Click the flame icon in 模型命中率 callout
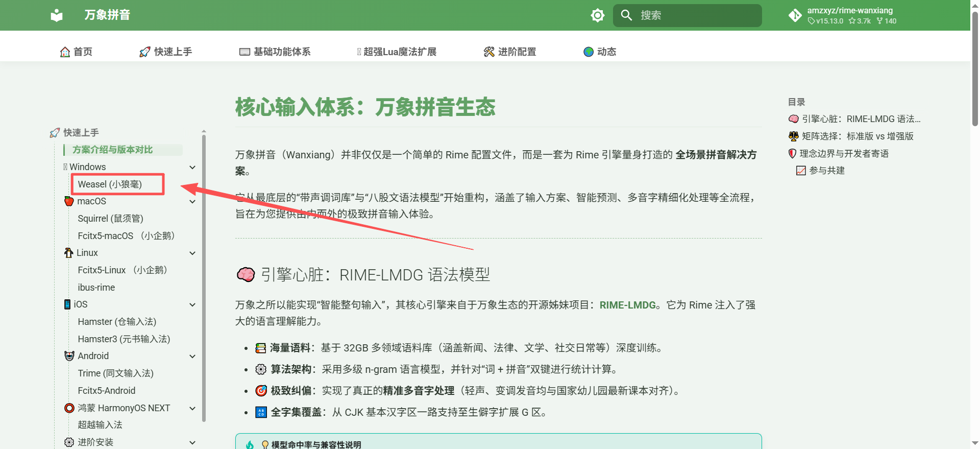This screenshot has width=980, height=449. coord(250,445)
